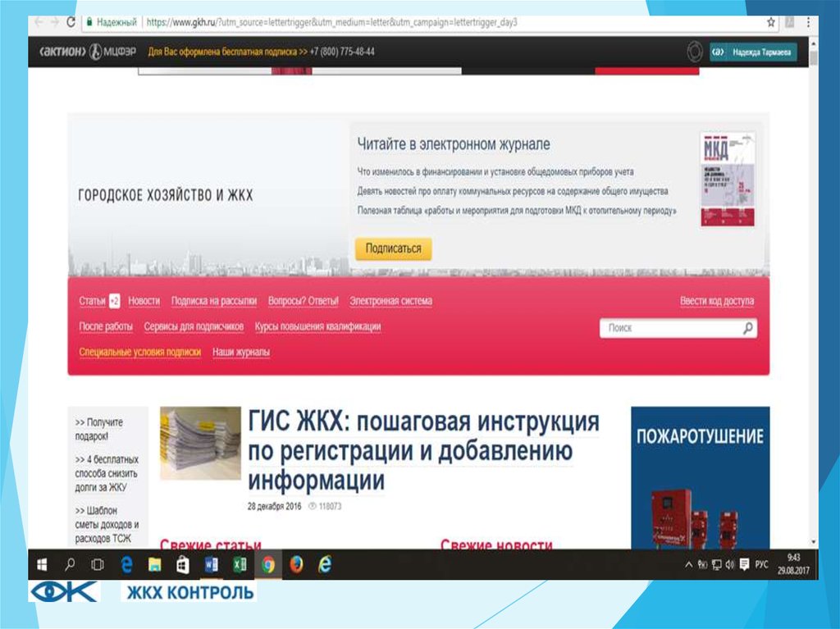This screenshot has height=629, width=840.
Task: Show hidden tray icons chevron
Action: pos(689,565)
